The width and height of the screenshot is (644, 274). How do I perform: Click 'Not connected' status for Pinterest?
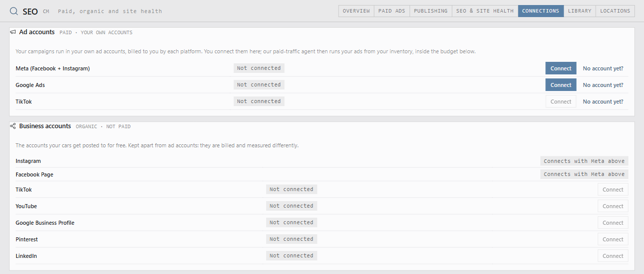292,239
